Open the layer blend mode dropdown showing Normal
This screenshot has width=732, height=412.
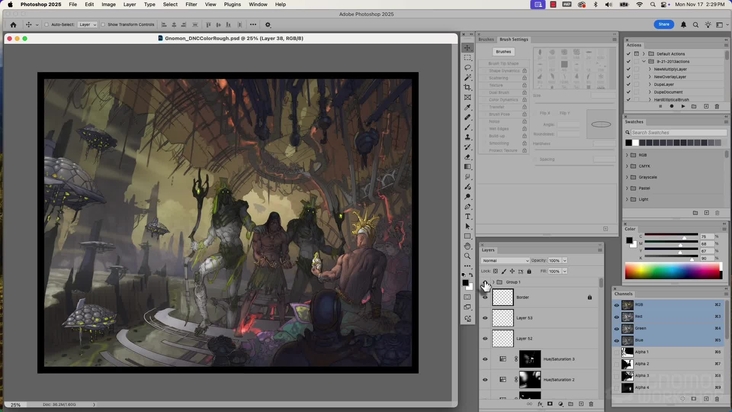pyautogui.click(x=506, y=261)
